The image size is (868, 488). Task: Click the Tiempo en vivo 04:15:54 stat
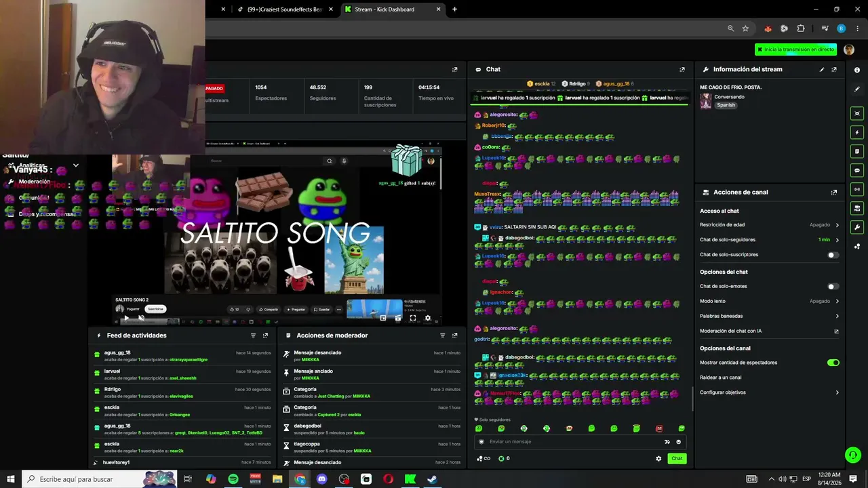pos(436,93)
